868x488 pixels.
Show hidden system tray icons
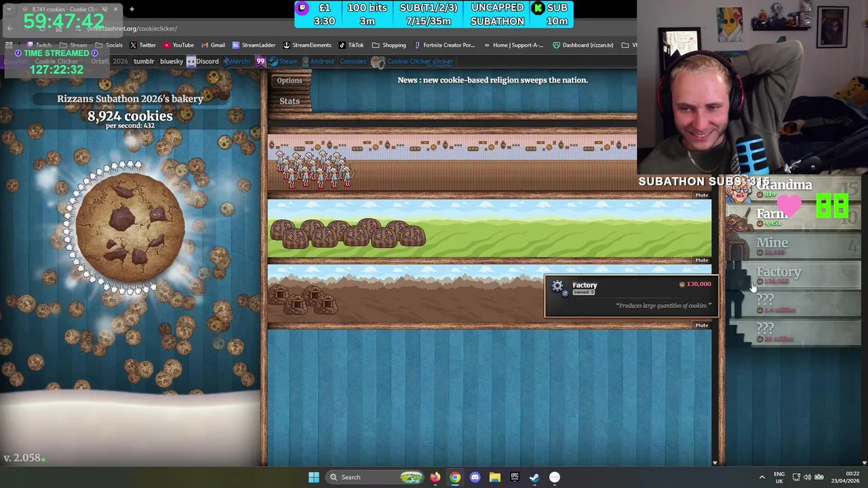762,477
